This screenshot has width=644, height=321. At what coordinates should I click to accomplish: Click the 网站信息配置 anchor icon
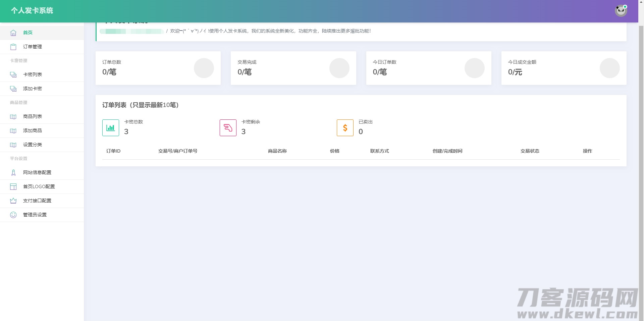pos(13,172)
